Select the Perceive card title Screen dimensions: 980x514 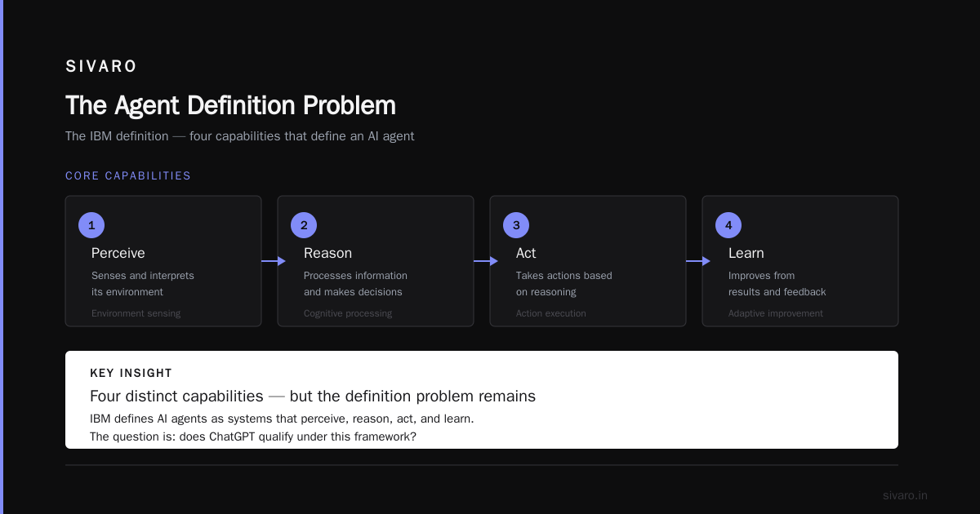[118, 253]
